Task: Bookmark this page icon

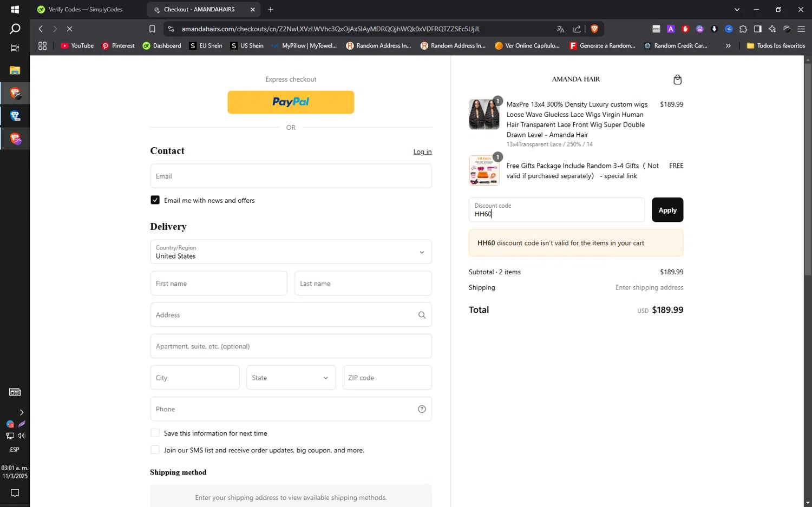Action: (152, 29)
